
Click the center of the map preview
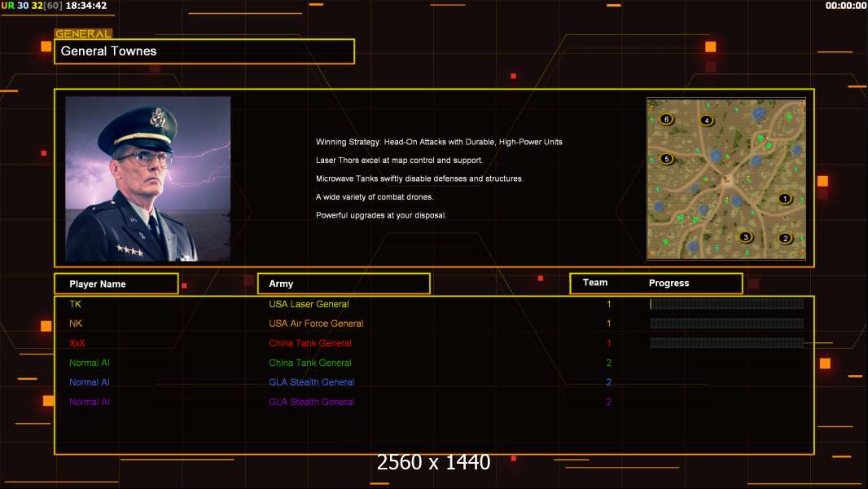(726, 178)
